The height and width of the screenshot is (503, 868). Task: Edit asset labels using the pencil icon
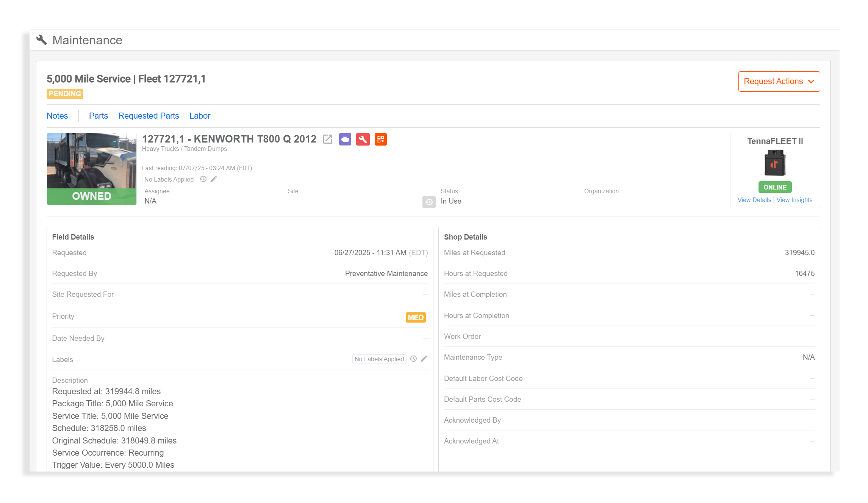(213, 179)
